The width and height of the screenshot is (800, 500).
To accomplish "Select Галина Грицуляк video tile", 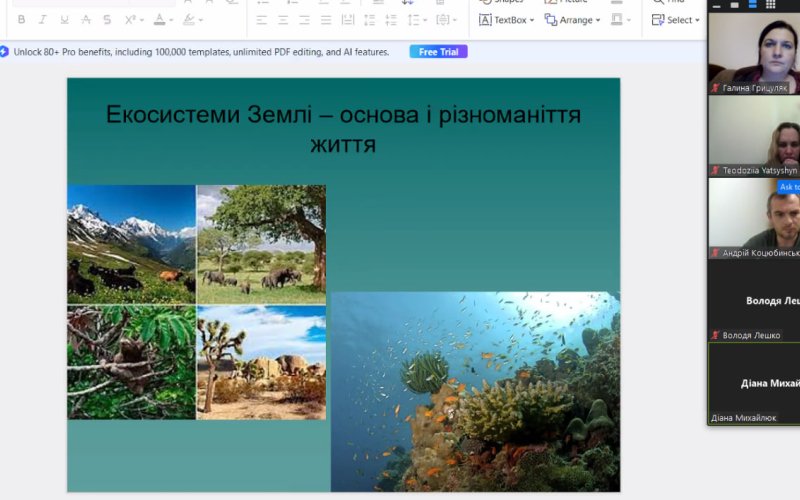I will pyautogui.click(x=754, y=54).
